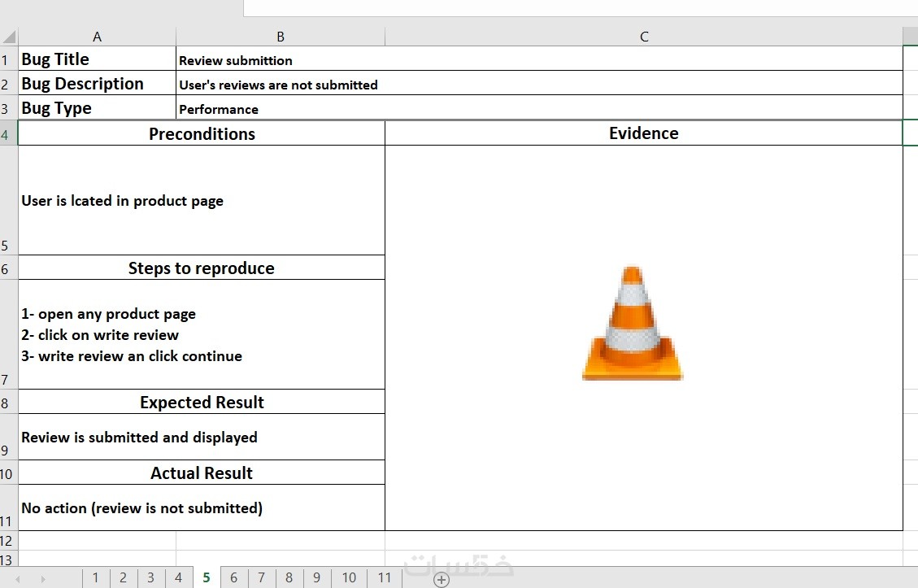918x588 pixels.
Task: Select the 'Performance' cell
Action: pyautogui.click(x=539, y=108)
